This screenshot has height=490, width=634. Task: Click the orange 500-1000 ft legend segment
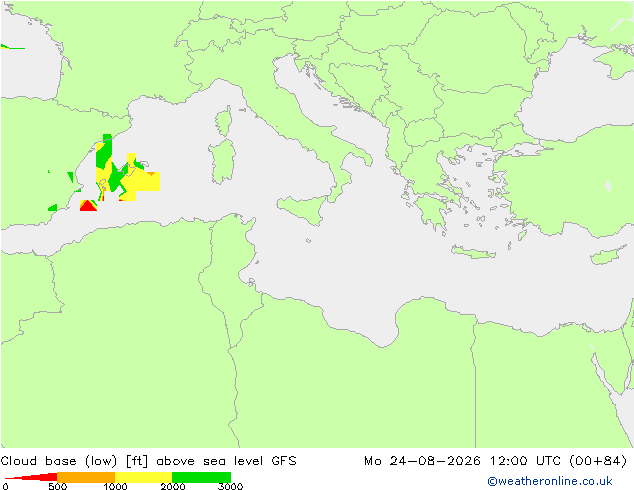[86, 477]
